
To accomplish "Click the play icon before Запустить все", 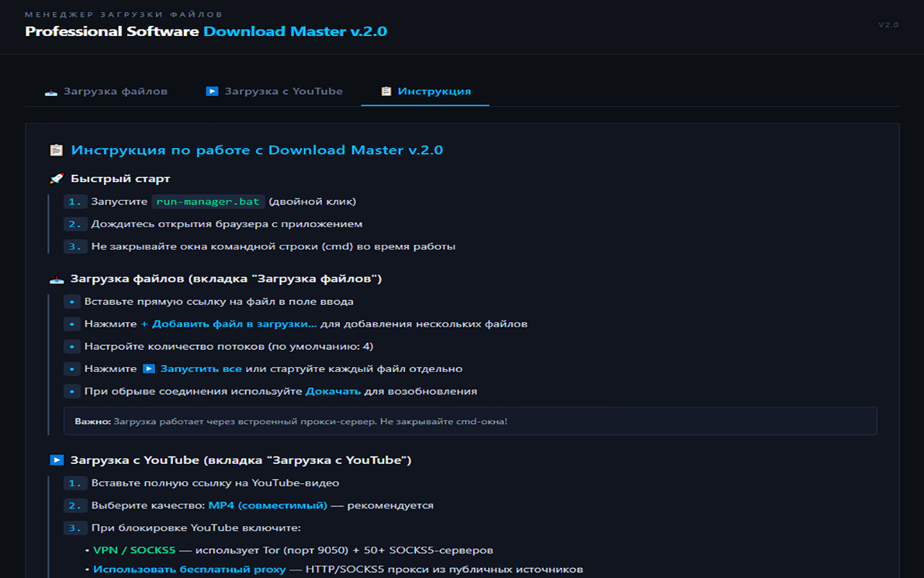I will point(148,368).
